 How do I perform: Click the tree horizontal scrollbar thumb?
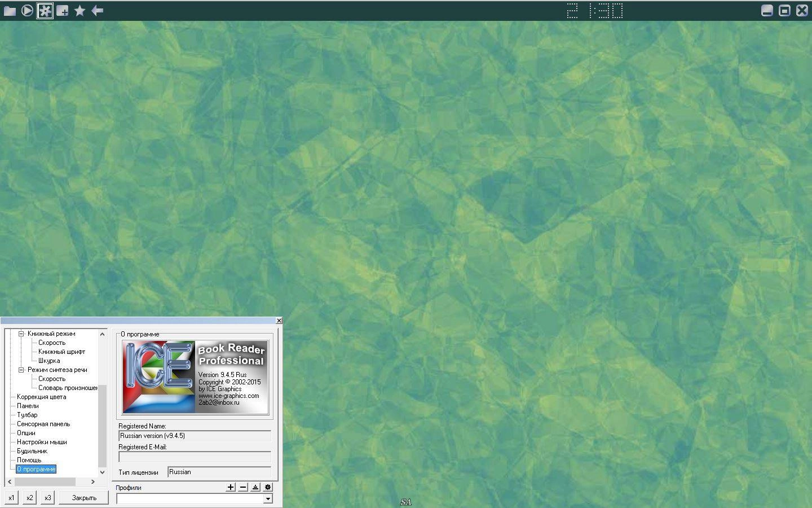(x=45, y=481)
